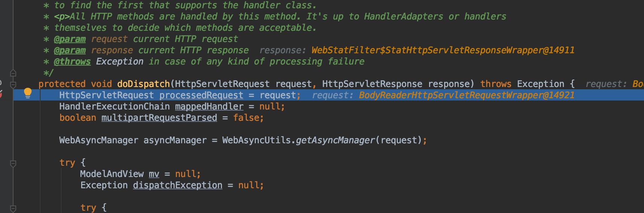644x213 pixels.
Task: Select the processedRequest variable
Action: (201, 95)
